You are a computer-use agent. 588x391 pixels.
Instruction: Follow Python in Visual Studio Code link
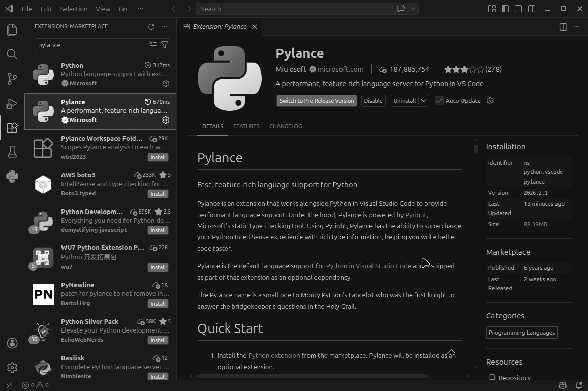coord(368,266)
